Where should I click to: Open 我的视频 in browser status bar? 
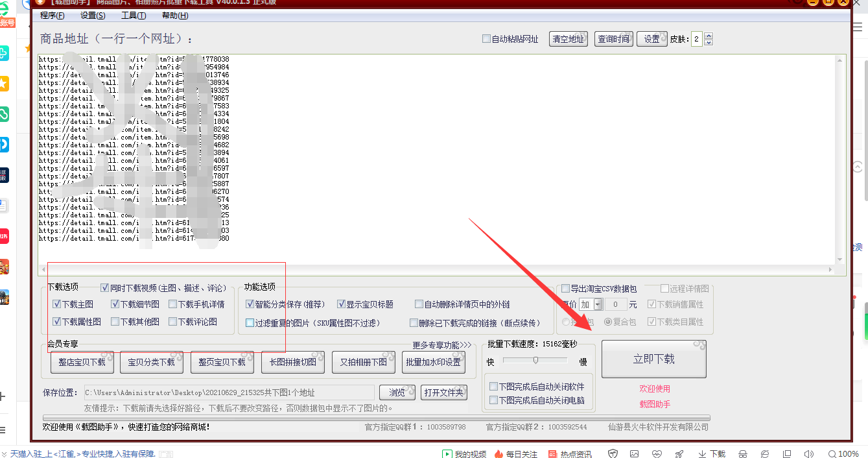(x=465, y=454)
